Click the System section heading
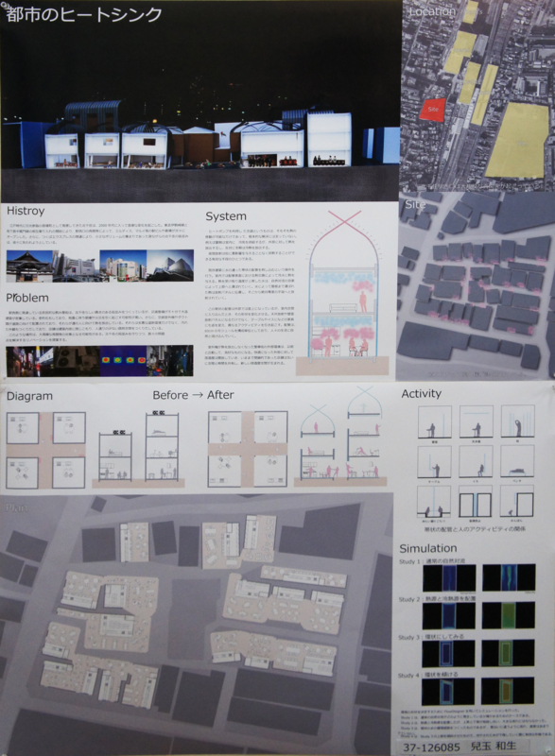555x756 pixels. point(226,216)
